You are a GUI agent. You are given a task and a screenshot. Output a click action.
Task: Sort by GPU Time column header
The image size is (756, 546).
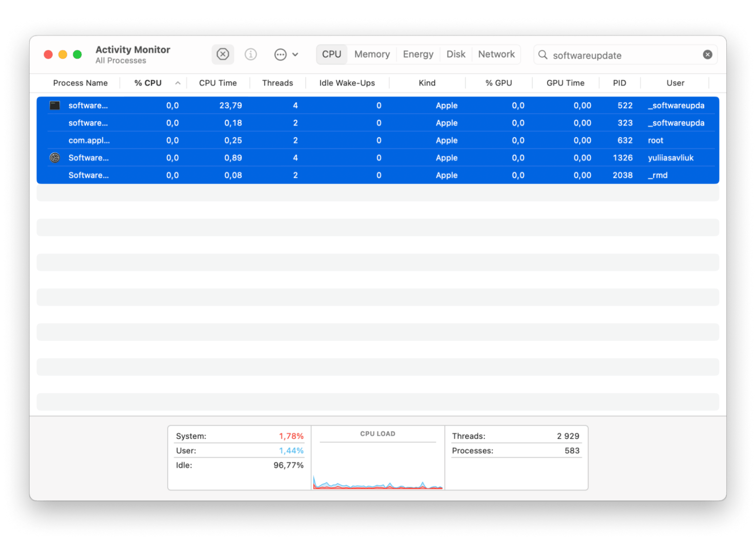click(x=565, y=83)
